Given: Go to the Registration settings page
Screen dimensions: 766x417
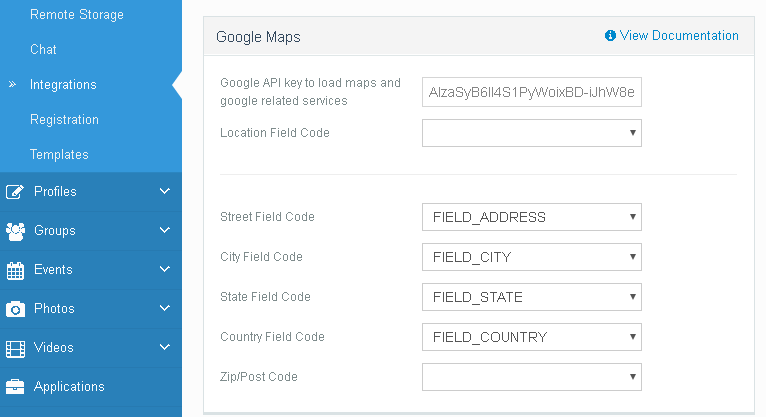Looking at the screenshot, I should tap(64, 120).
